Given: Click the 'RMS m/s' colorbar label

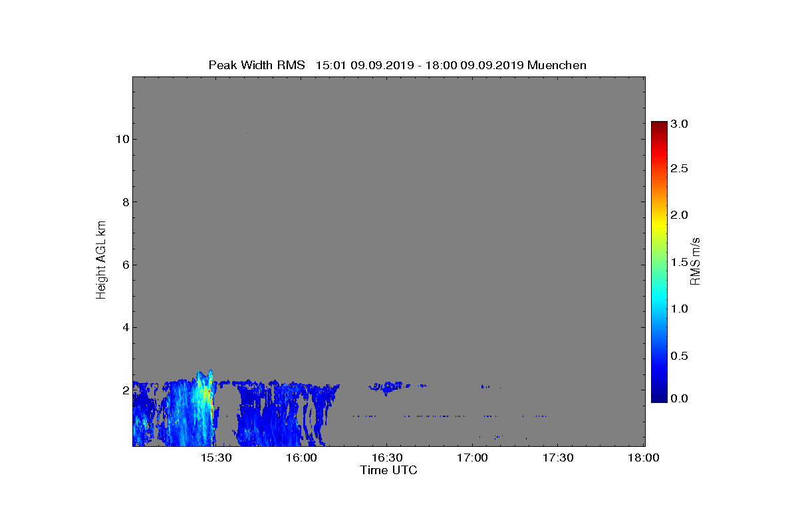Looking at the screenshot, I should [x=695, y=261].
